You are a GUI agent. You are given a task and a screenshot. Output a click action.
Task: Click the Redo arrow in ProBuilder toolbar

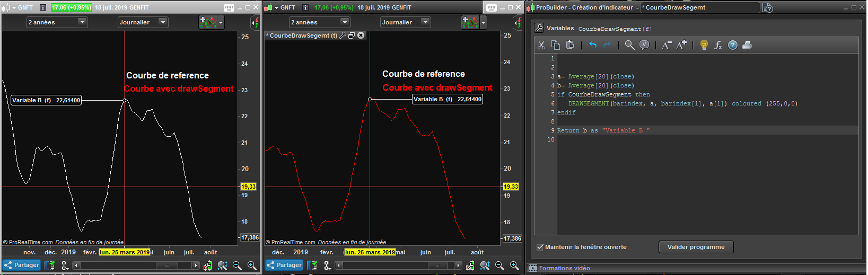pyautogui.click(x=607, y=45)
